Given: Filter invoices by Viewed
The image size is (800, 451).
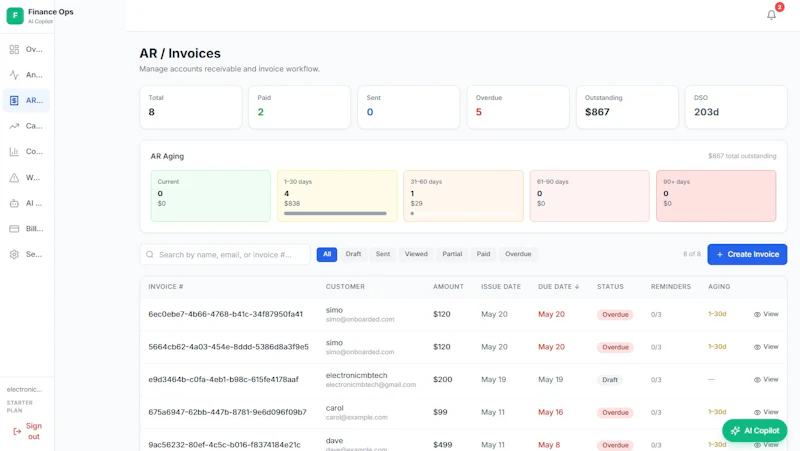Looking at the screenshot, I should click(416, 254).
